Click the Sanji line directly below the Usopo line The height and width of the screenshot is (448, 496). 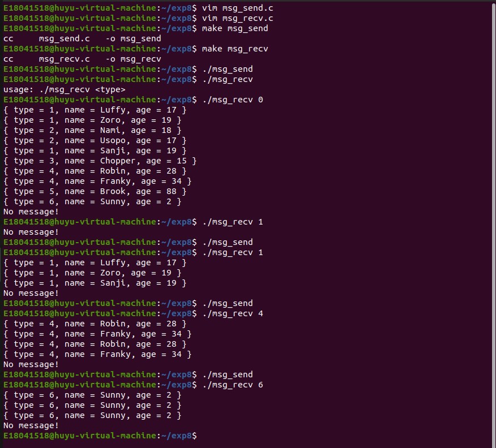95,150
